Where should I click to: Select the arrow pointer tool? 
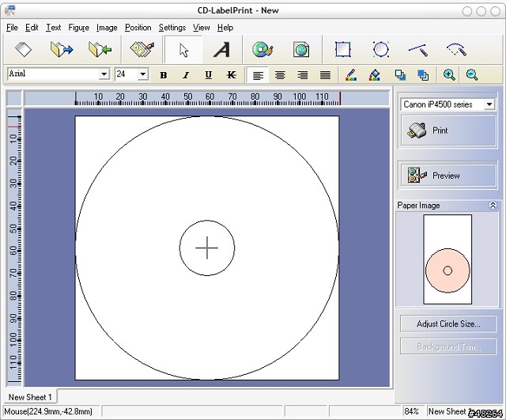tap(183, 50)
